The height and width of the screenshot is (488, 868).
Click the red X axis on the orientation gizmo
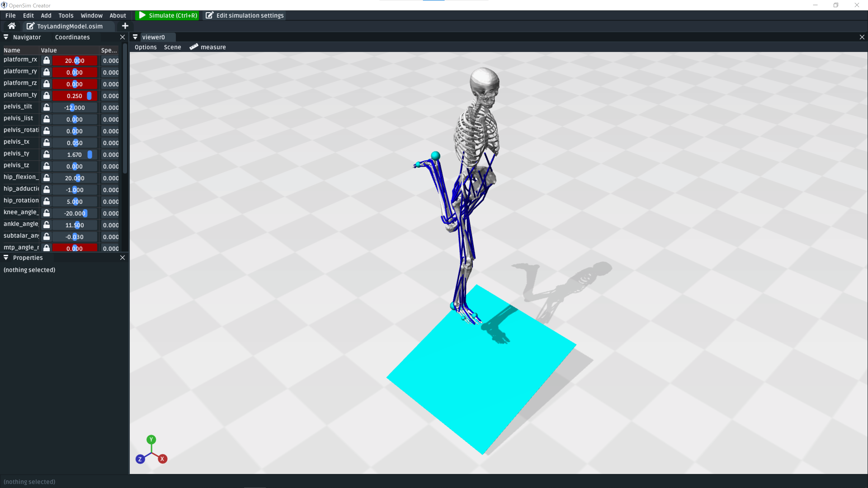pos(163,459)
